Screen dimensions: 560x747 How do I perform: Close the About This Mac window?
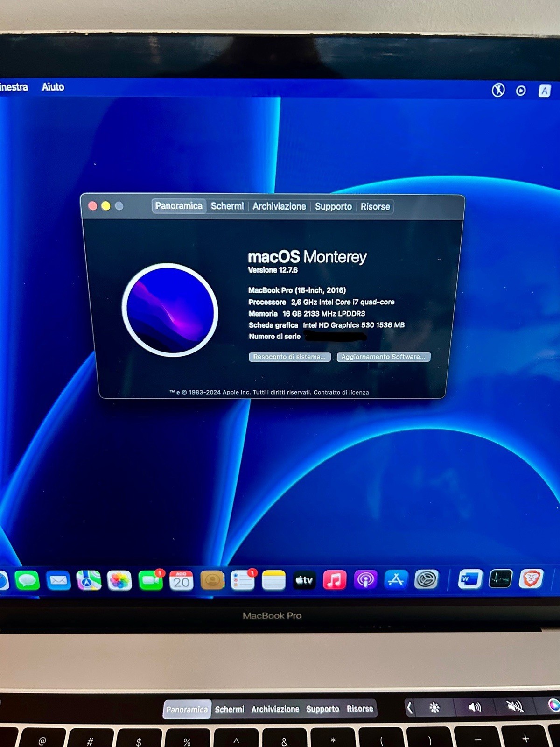[93, 206]
